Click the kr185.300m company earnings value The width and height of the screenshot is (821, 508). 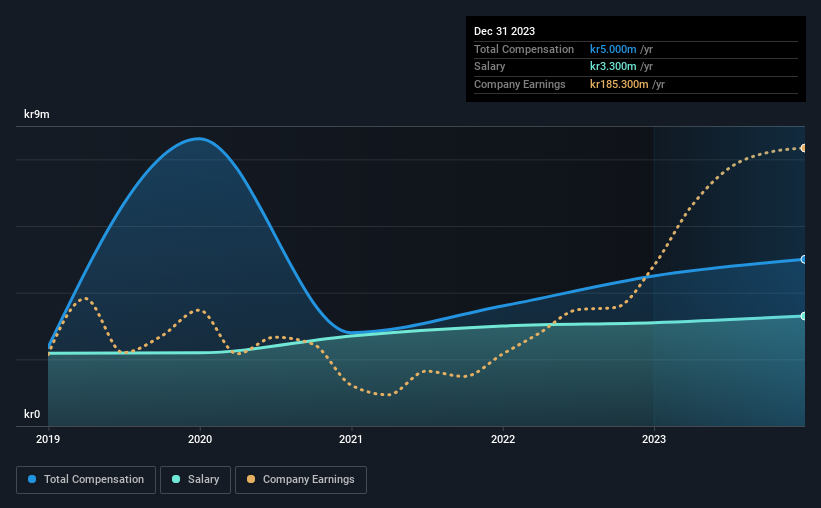click(619, 84)
